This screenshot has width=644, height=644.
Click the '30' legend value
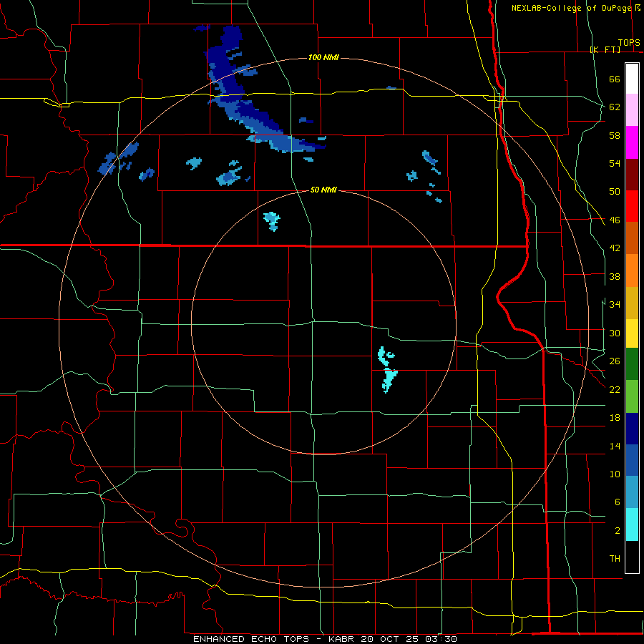[x=615, y=333]
